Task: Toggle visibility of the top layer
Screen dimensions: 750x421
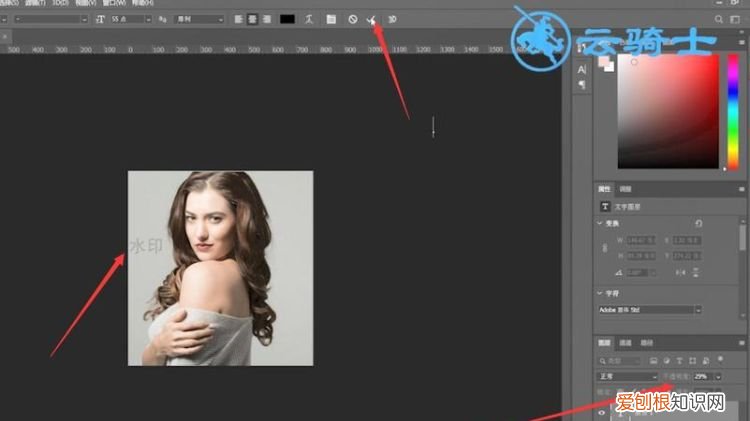Action: pyautogui.click(x=602, y=411)
